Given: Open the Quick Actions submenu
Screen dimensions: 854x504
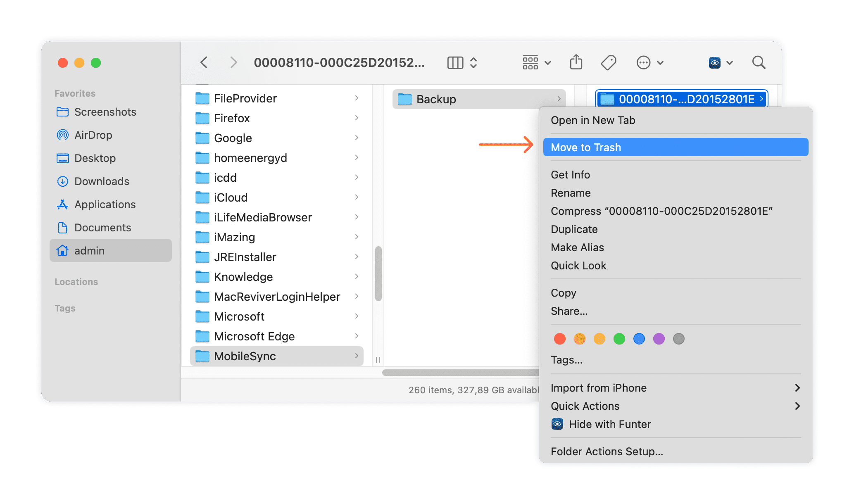Looking at the screenshot, I should (x=585, y=406).
